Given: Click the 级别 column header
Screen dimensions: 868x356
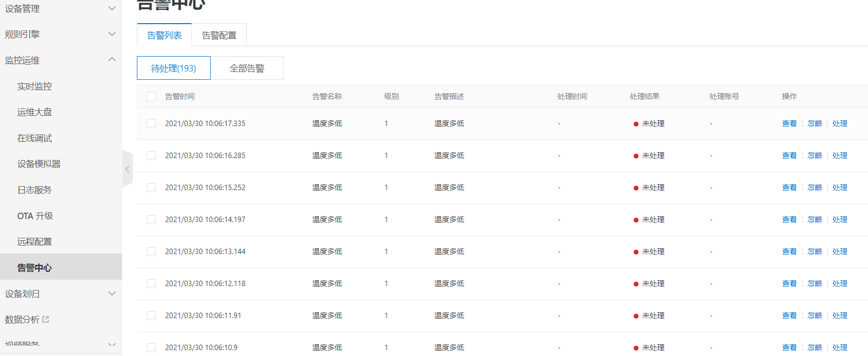Looking at the screenshot, I should [x=391, y=97].
